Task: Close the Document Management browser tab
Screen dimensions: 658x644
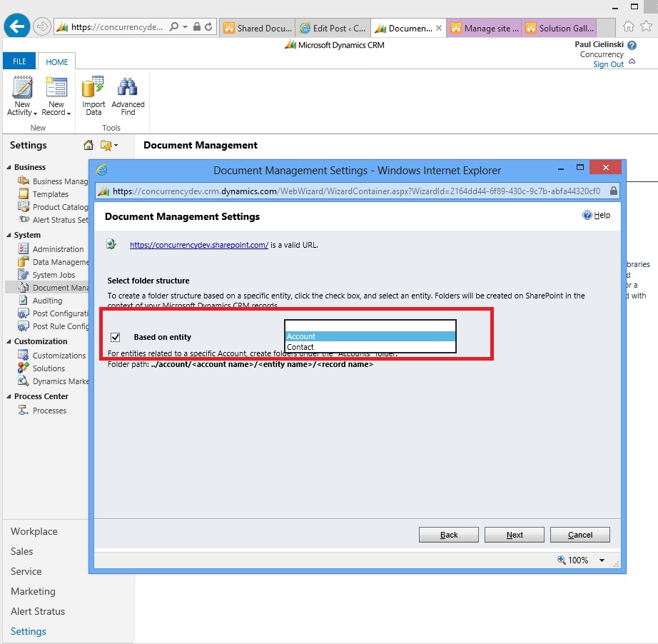Action: pyautogui.click(x=438, y=28)
